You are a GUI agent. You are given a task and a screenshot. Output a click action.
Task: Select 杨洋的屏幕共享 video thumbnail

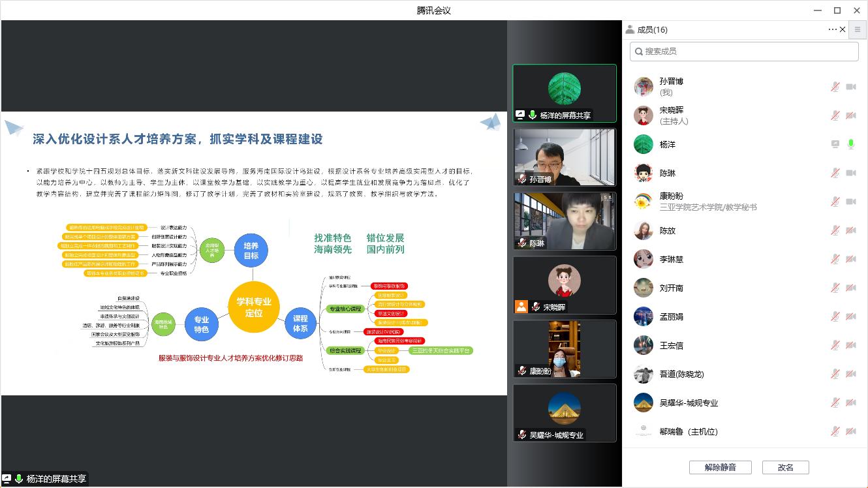[564, 93]
